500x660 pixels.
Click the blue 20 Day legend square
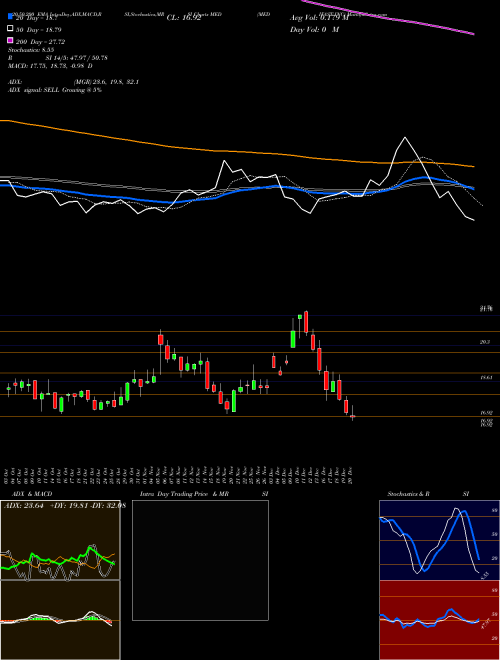point(10,17)
